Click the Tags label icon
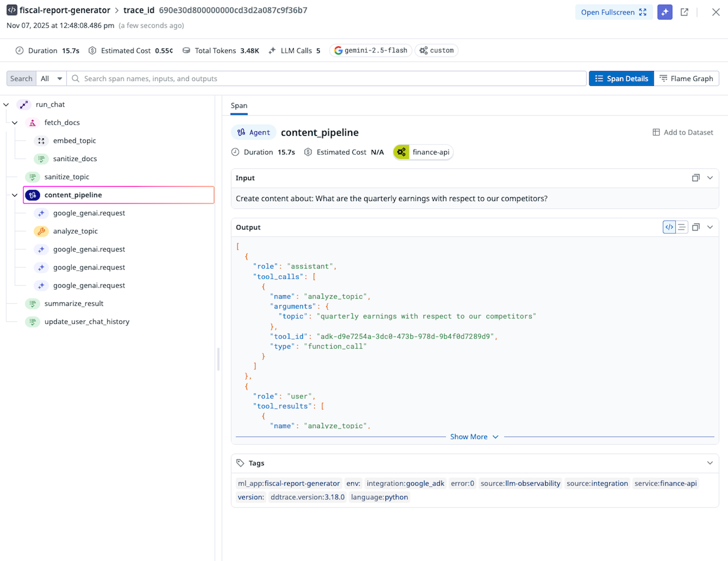728x561 pixels. [x=240, y=463]
